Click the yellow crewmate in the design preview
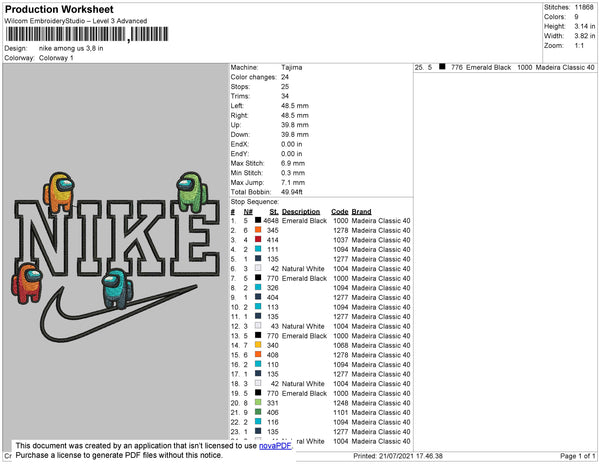Viewport: 600px width, 464px height. pyautogui.click(x=59, y=192)
